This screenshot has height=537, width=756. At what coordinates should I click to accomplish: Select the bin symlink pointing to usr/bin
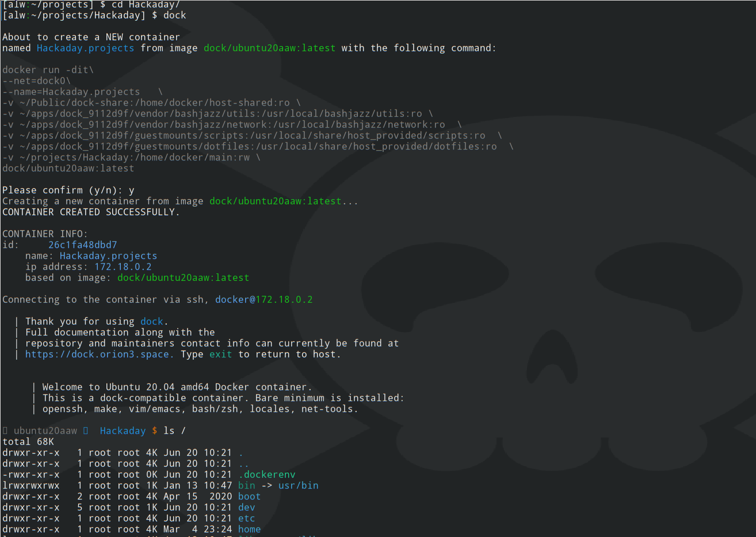tap(246, 485)
